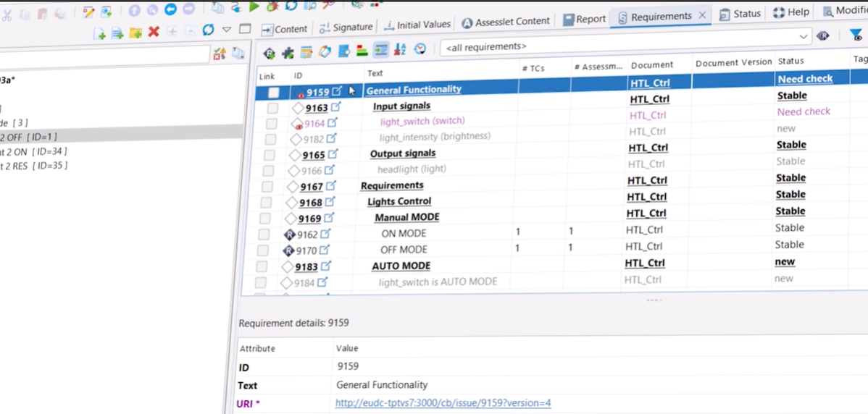868x414 pixels.
Task: Click the new folder with plus icon
Action: tap(135, 33)
